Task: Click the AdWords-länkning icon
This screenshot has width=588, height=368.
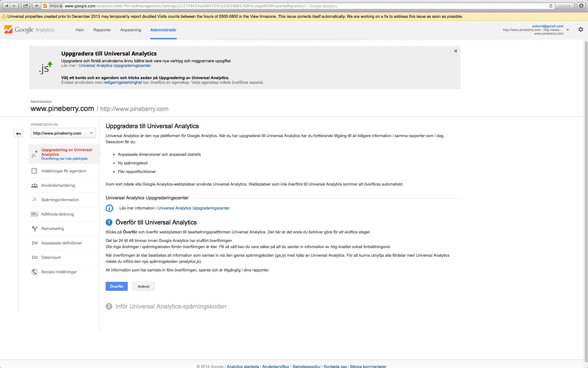Action: (34, 214)
